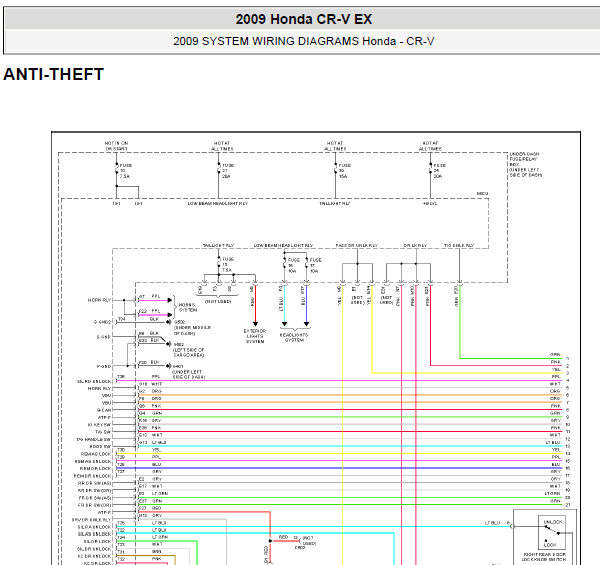The height and width of the screenshot is (565, 600).
Task: Click the G401 ground label
Action: (x=178, y=366)
